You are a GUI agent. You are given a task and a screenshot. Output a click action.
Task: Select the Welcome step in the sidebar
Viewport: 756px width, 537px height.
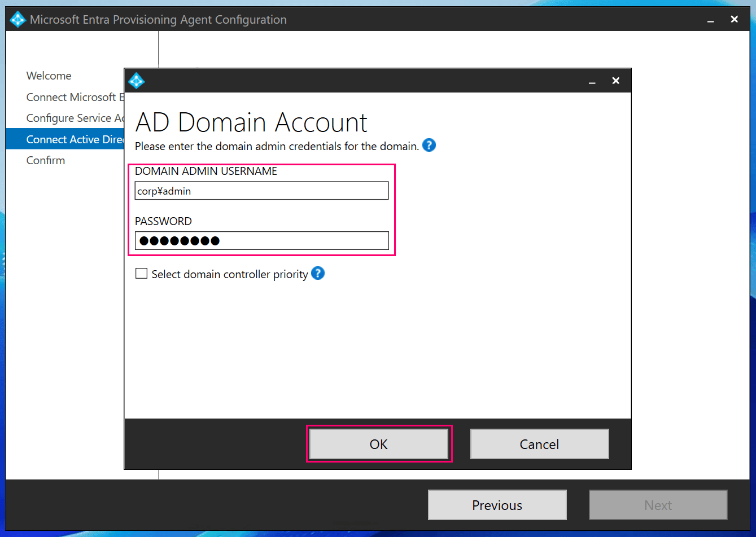tap(49, 76)
